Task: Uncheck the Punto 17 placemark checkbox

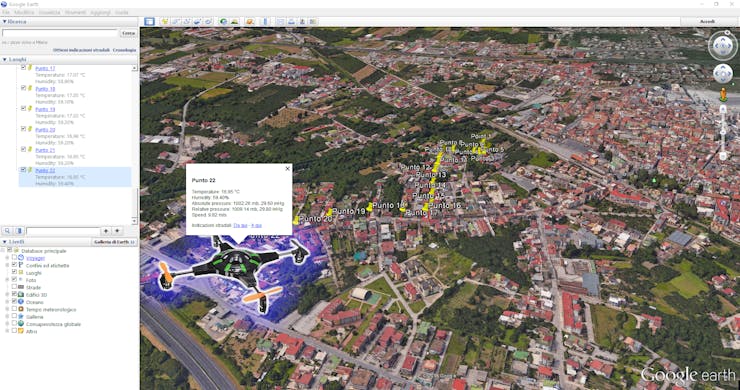Action: click(x=23, y=68)
